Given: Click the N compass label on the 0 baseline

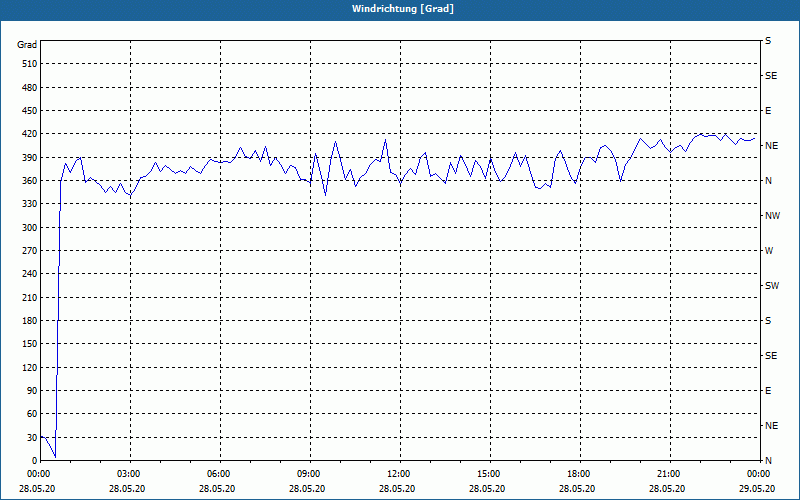Looking at the screenshot, I should [768, 461].
